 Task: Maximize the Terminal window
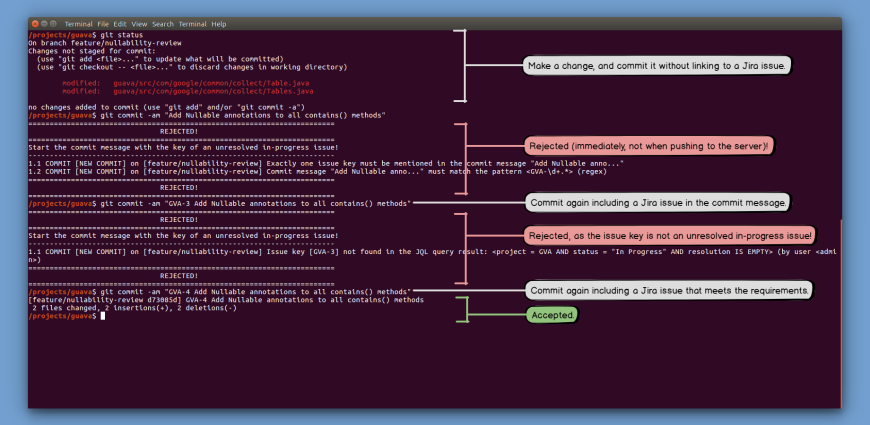[54, 23]
